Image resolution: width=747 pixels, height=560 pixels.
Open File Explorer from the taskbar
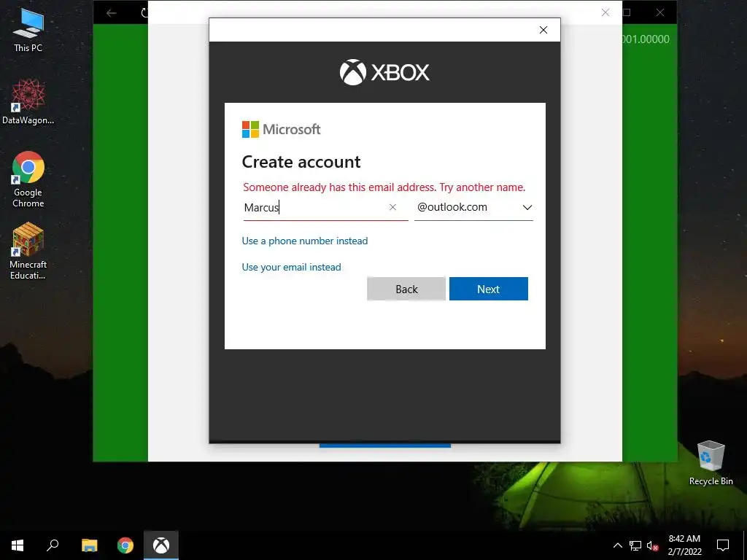(89, 545)
